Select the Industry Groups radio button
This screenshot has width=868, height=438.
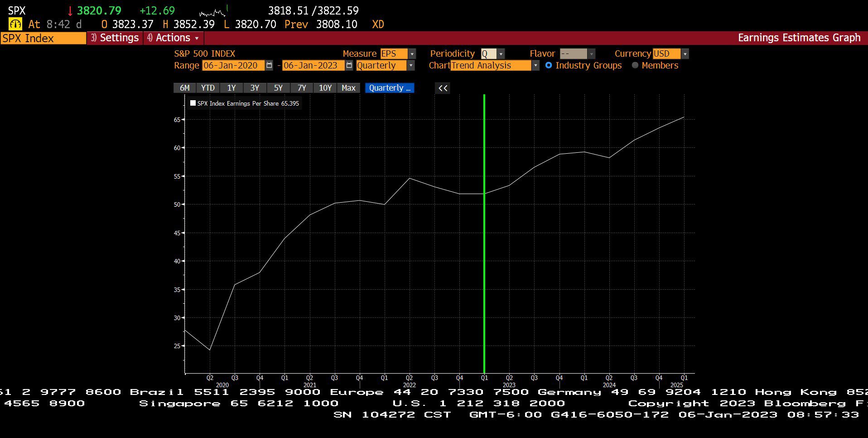pos(549,65)
